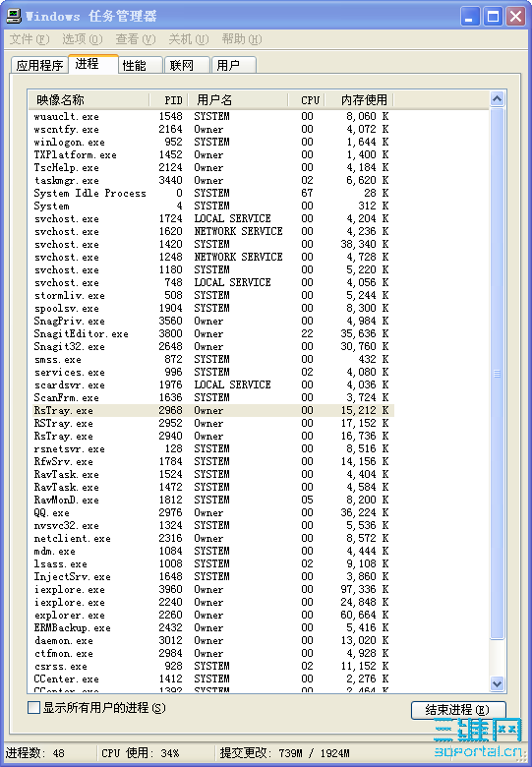Click the Task Manager title bar icon

pyautogui.click(x=14, y=16)
